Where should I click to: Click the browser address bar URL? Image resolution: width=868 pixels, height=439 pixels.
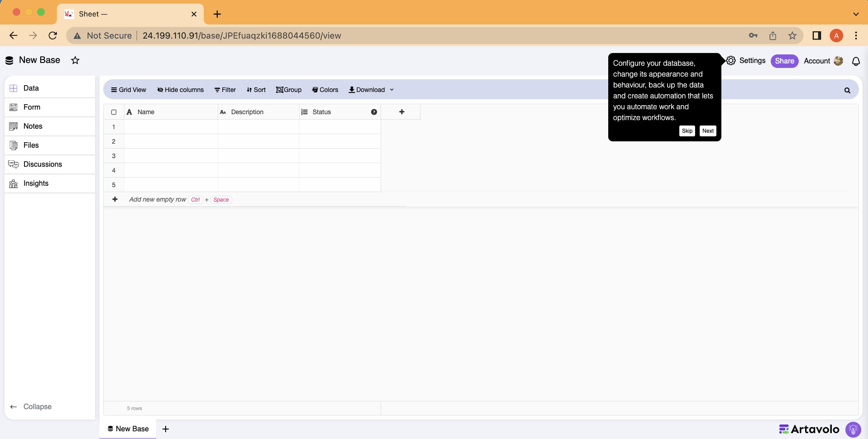click(x=242, y=36)
